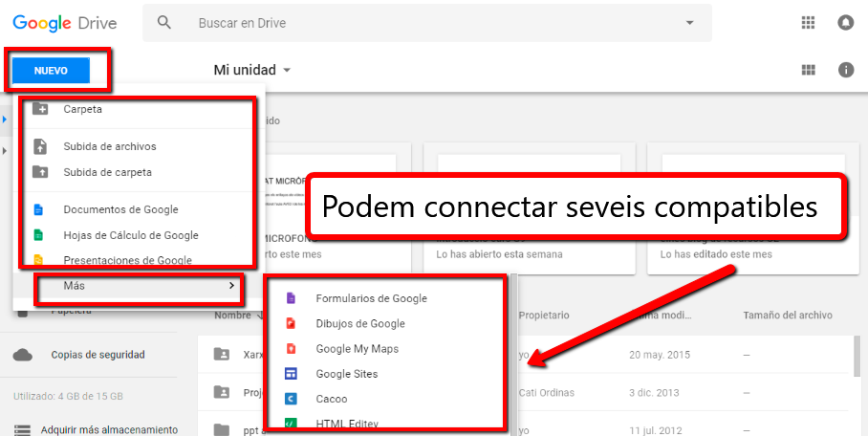Click the Cacoo app icon
The width and height of the screenshot is (868, 436).
coord(291,399)
